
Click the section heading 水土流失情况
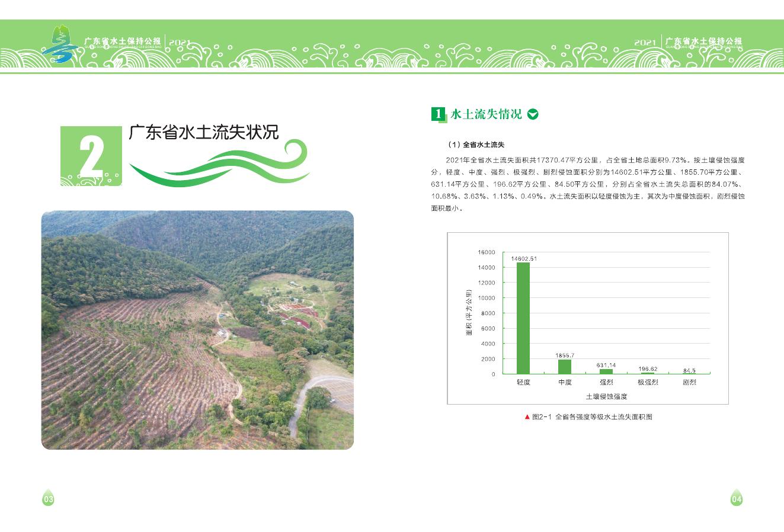click(487, 114)
